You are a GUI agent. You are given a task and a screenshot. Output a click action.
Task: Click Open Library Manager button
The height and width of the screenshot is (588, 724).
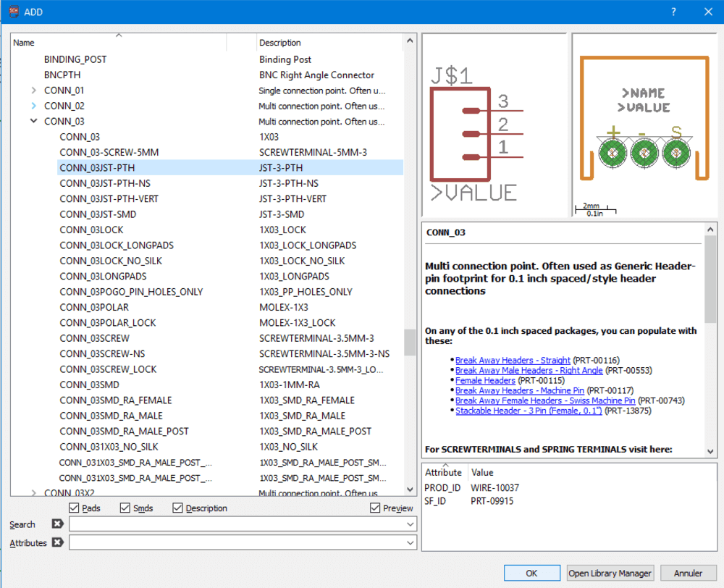pyautogui.click(x=610, y=574)
